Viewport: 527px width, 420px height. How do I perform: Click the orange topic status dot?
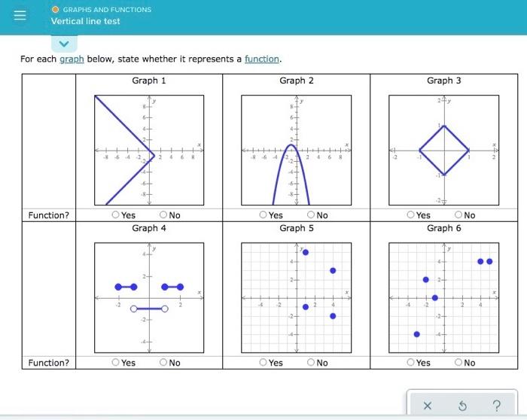[56, 9]
